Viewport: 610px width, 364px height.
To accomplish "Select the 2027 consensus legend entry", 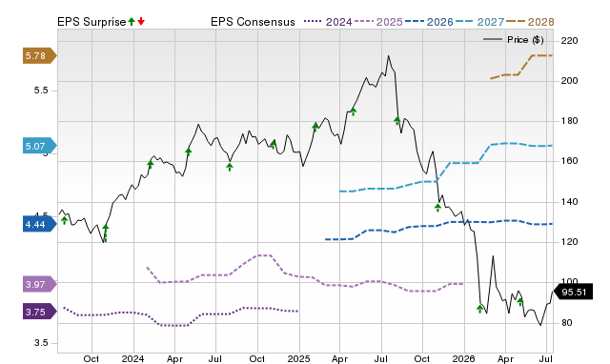I will point(480,22).
